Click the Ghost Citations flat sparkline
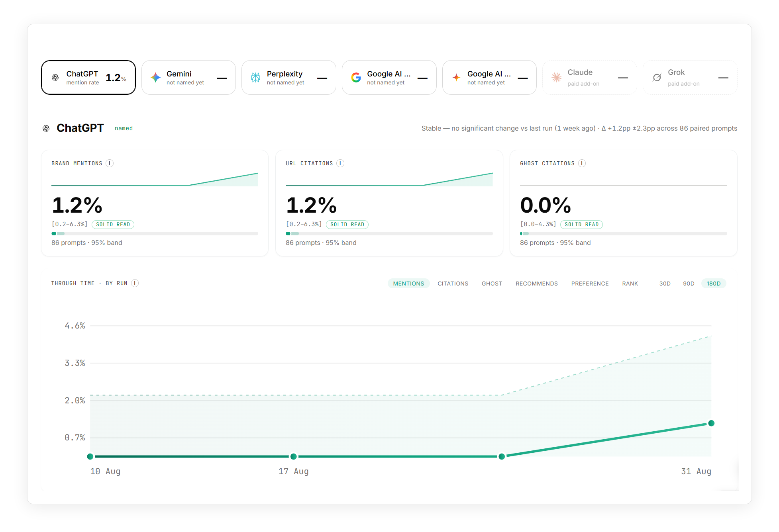Image resolution: width=779 pixels, height=532 pixels. [624, 185]
